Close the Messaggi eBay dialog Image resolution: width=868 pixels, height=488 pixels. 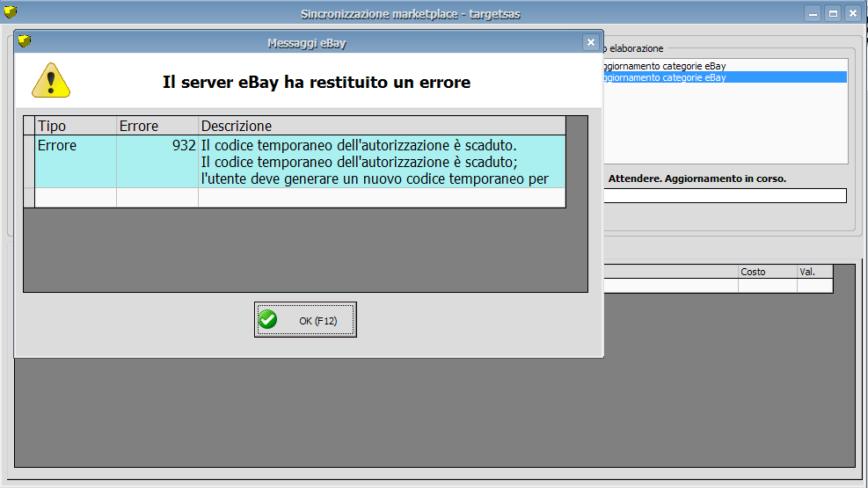point(591,42)
